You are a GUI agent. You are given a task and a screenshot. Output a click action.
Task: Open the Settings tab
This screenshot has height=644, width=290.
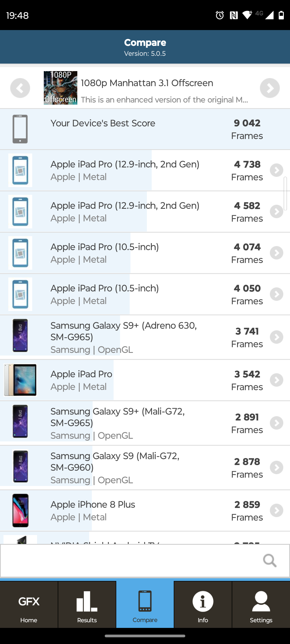pos(261,605)
